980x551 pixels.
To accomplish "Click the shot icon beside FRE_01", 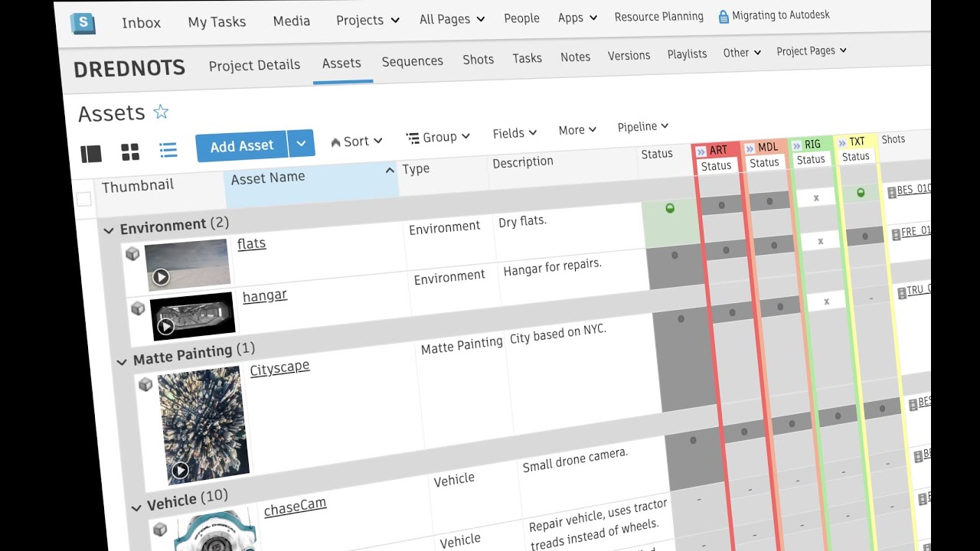I will [x=896, y=234].
